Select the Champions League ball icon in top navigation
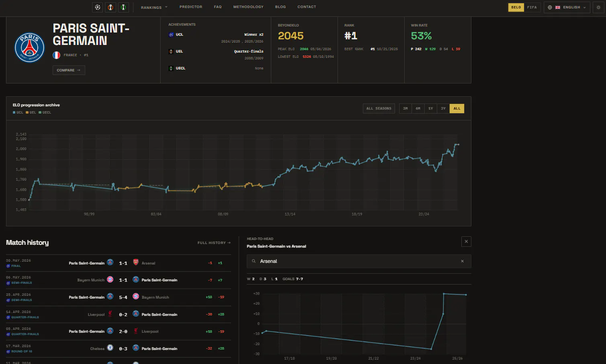 pos(98,7)
